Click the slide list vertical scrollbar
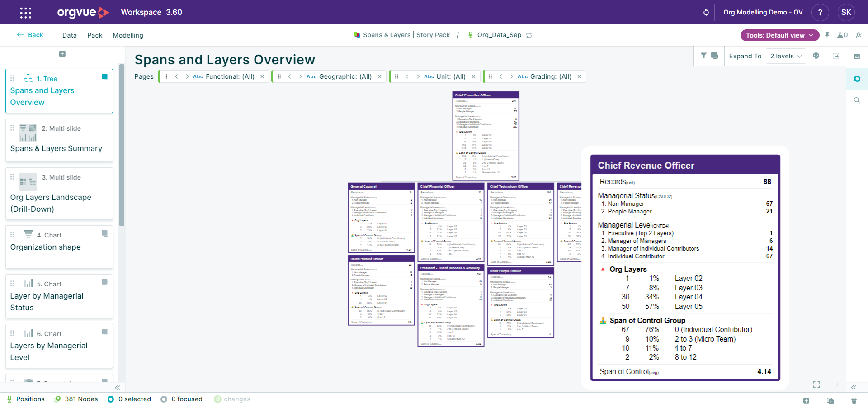 122,145
